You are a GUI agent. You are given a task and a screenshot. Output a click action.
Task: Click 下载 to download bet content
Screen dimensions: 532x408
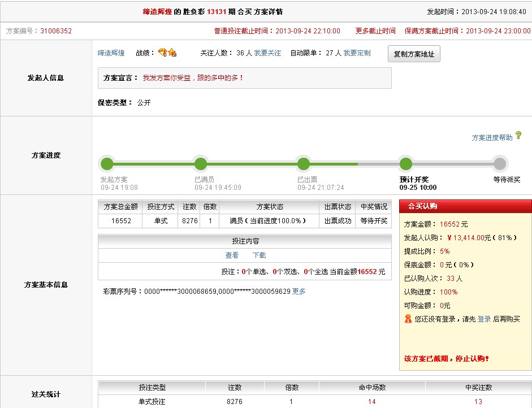pos(259,255)
